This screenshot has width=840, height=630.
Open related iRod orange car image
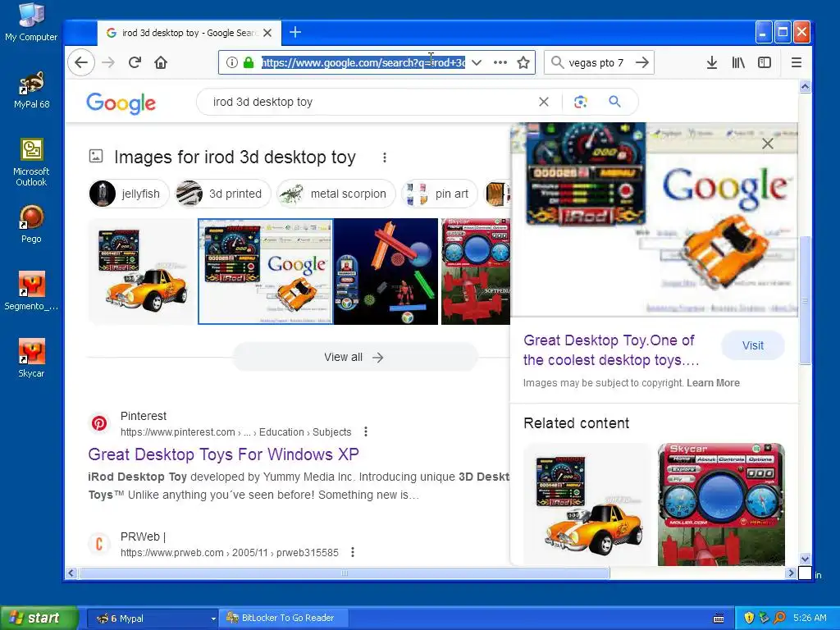pos(587,504)
